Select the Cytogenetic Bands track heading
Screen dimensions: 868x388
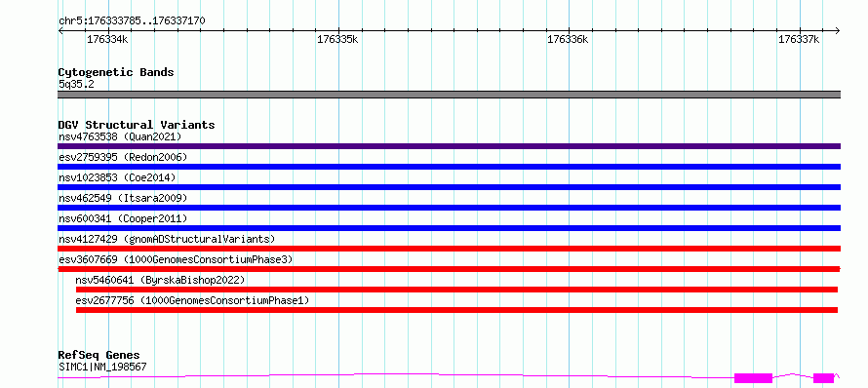pos(116,72)
